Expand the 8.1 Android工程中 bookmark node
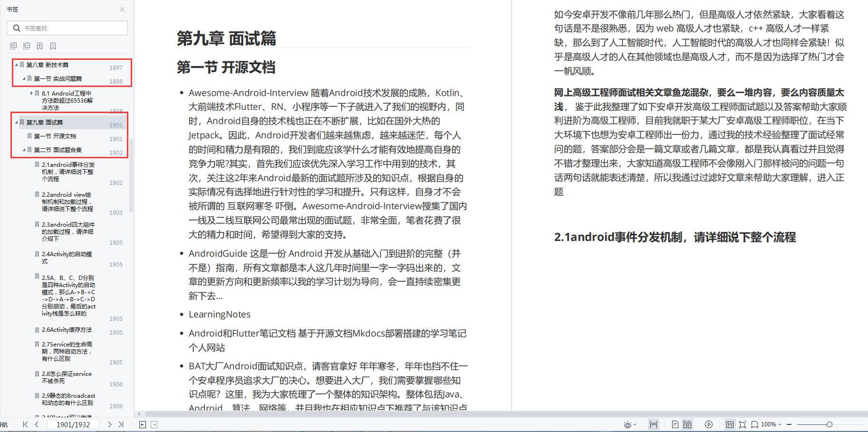868x432 pixels. point(31,93)
